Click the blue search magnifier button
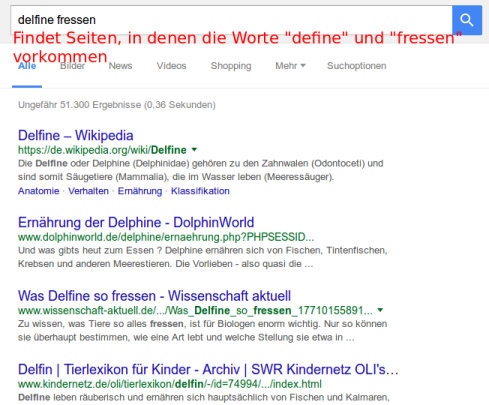 point(467,20)
